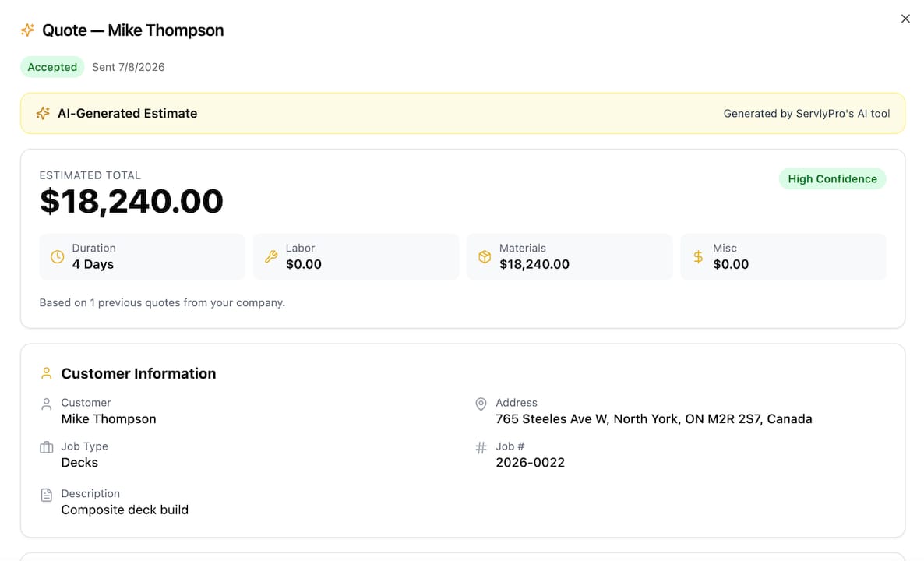
Task: Click Based on 1 previous quotes text
Action: tap(162, 302)
